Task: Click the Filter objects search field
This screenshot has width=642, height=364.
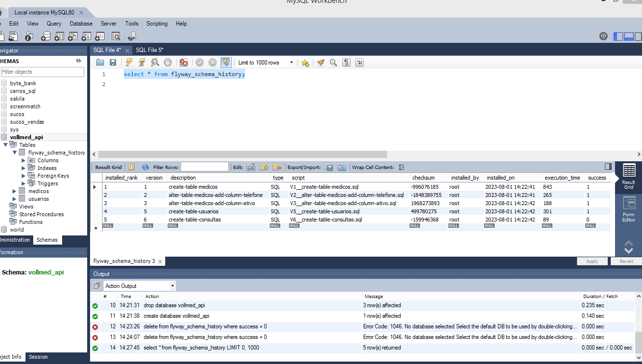Action: (42, 72)
